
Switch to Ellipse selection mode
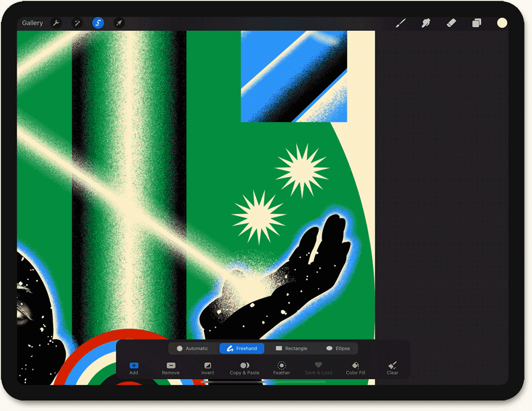click(x=338, y=348)
